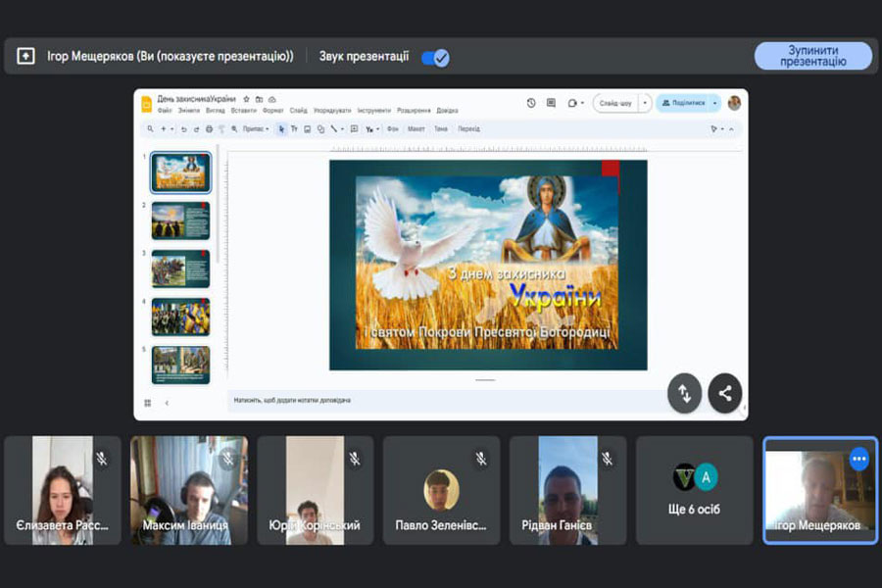Image resolution: width=882 pixels, height=588 pixels.
Task: Open the Файл menu
Action: click(x=164, y=111)
